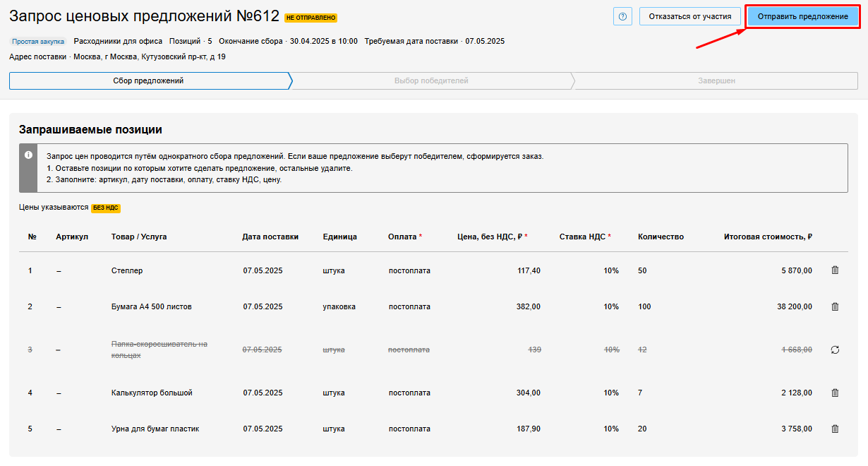Restore the crossed-out Папка-скоросшиватель position
The height and width of the screenshot is (466, 868).
(835, 349)
